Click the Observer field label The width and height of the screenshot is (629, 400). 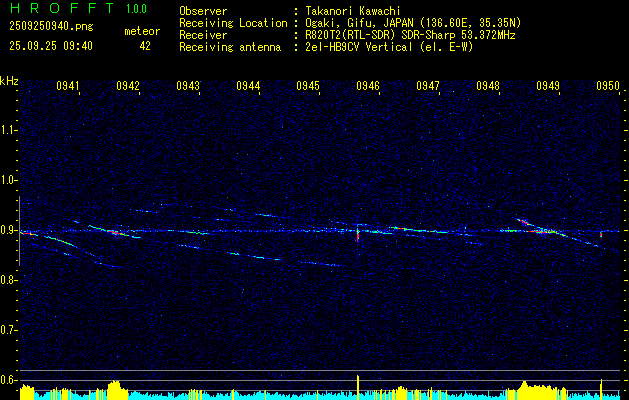203,11
